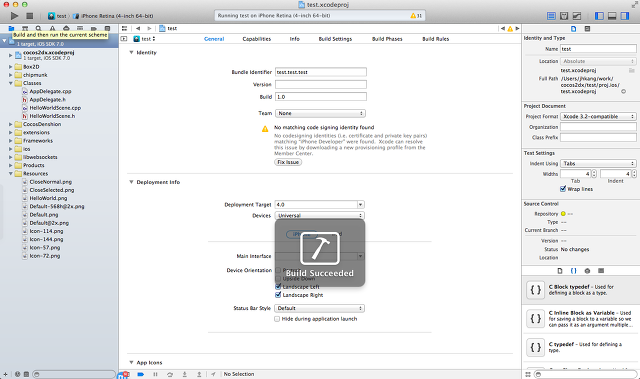Toggle the Navigator pane visibility
Screen dimensions: 640x379
599,16
